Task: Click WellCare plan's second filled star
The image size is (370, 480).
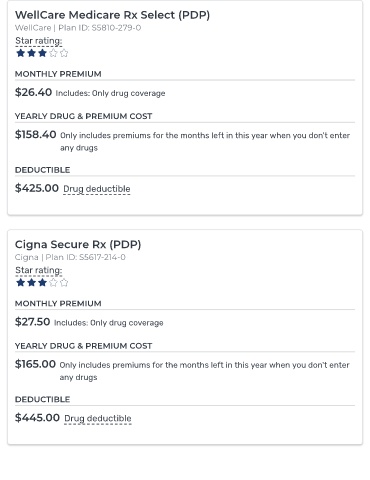Action: (x=32, y=53)
